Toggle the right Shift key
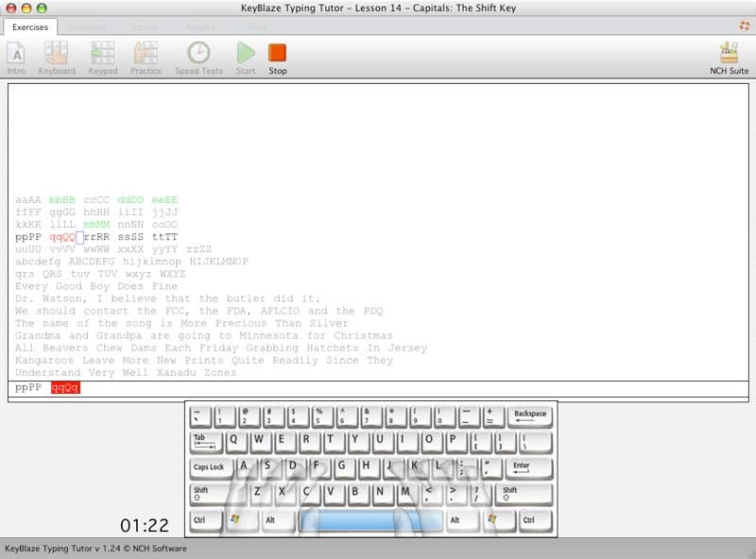756x559 pixels. 523,493
